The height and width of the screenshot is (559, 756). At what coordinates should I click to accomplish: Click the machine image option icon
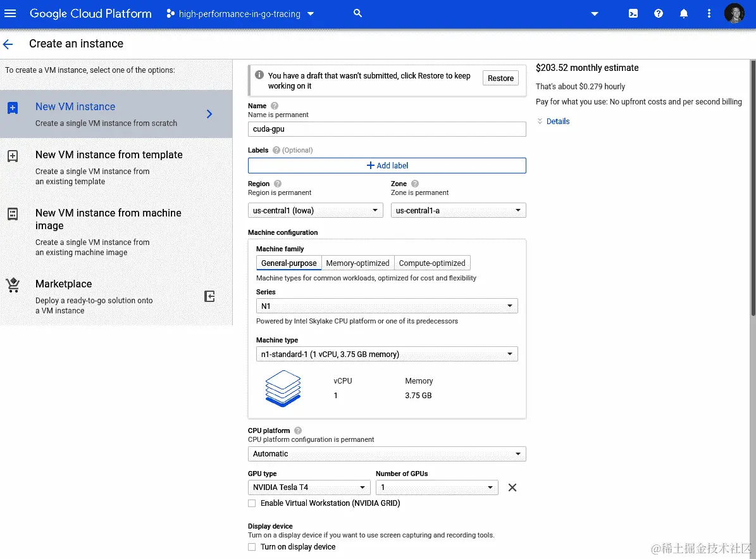click(x=13, y=214)
